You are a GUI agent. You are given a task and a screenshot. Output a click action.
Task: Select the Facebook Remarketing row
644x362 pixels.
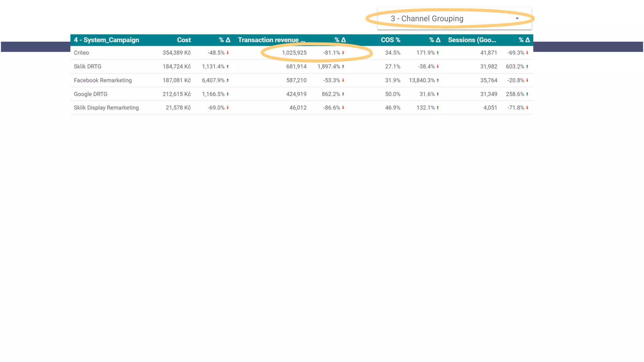[x=103, y=80]
